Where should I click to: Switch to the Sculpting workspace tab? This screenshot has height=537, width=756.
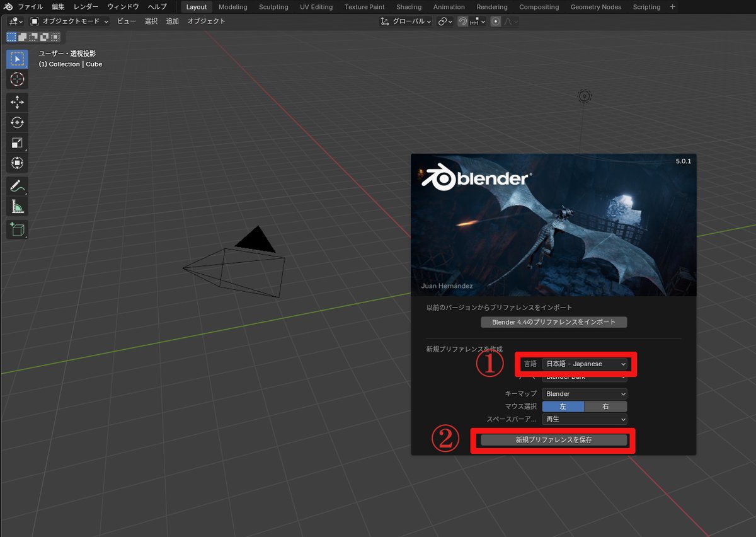coord(273,7)
